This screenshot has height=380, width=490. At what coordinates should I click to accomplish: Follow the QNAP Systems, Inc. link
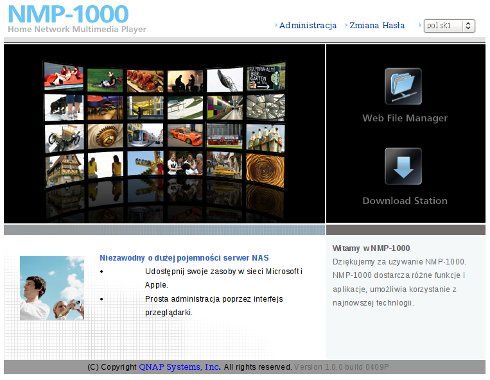(x=179, y=367)
